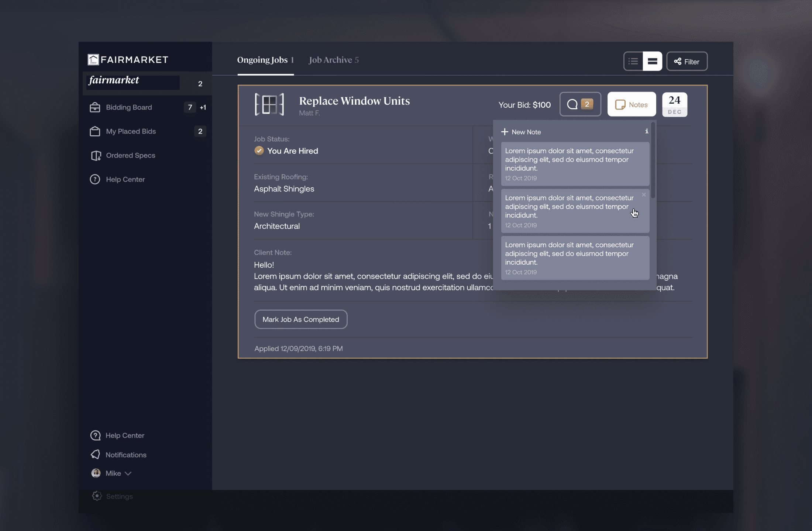
Task: Toggle the Notes panel button
Action: click(x=631, y=104)
